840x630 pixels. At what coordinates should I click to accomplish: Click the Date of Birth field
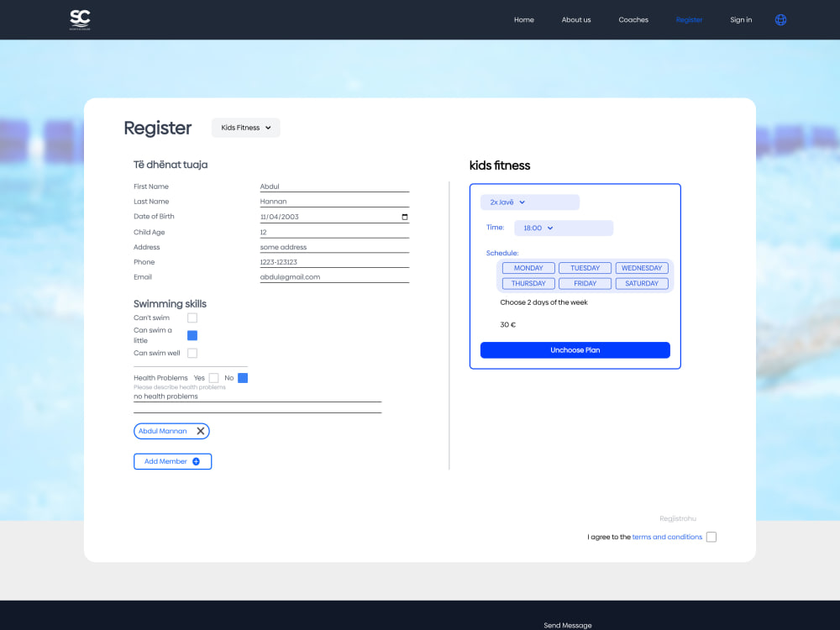coord(334,217)
